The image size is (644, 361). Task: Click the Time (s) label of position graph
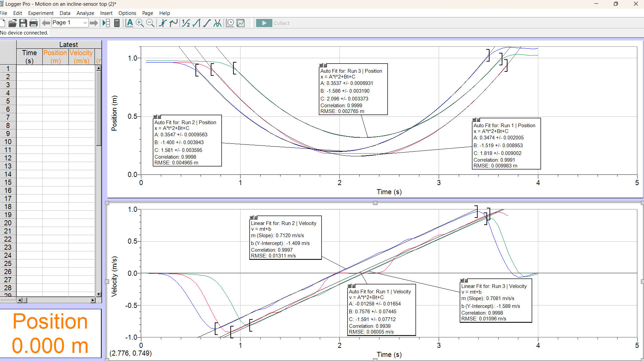(x=389, y=192)
